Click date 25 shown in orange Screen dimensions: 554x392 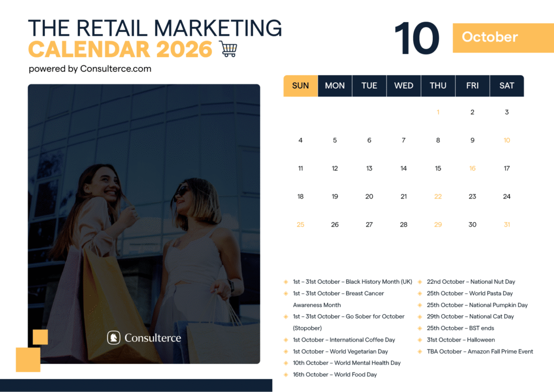point(300,224)
